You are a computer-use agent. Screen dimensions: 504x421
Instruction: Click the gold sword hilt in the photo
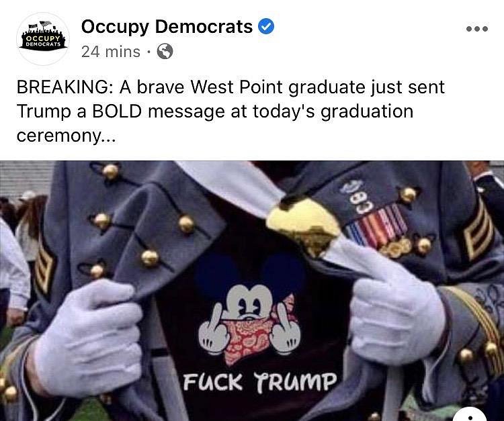coord(303,226)
